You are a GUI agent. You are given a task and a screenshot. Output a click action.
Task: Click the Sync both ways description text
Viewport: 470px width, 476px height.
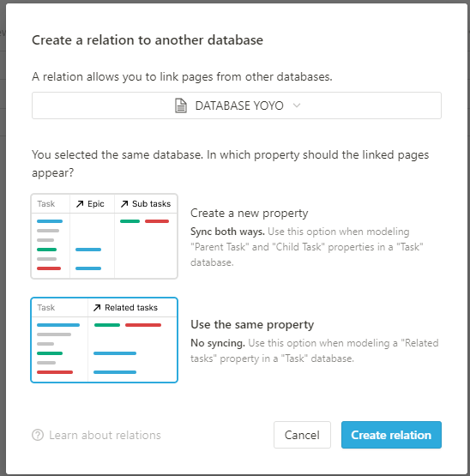point(307,247)
